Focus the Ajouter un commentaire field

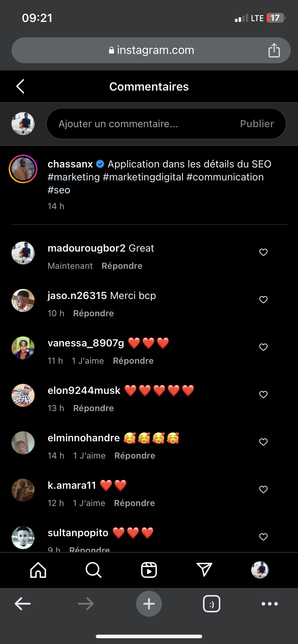[144, 124]
